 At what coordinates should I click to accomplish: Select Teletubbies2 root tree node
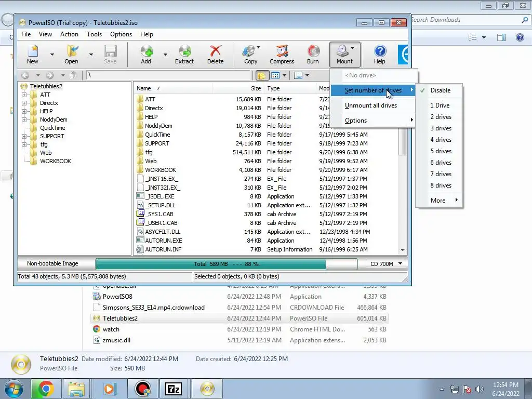pyautogui.click(x=46, y=86)
